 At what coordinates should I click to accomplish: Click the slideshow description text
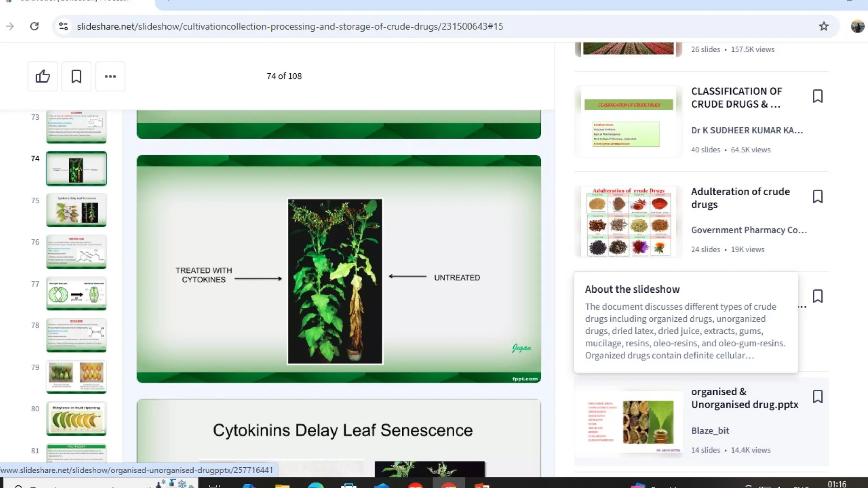tap(685, 331)
